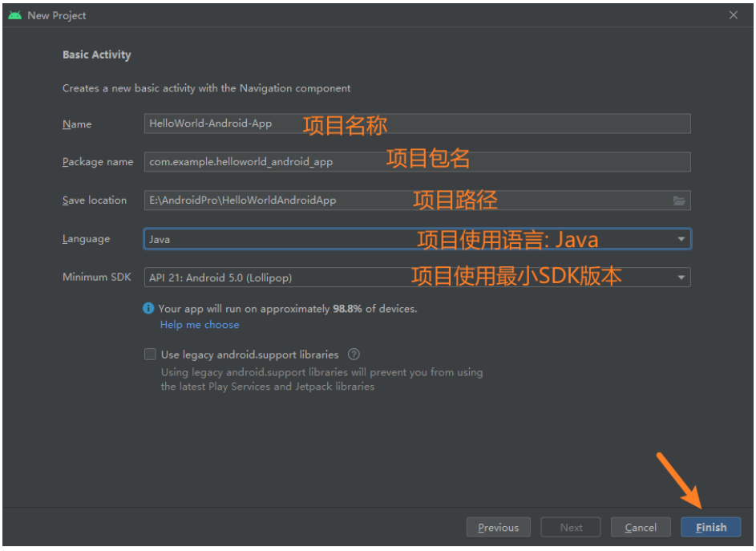Click into the Package name text field
Image resolution: width=756 pixels, height=551 pixels.
(417, 162)
